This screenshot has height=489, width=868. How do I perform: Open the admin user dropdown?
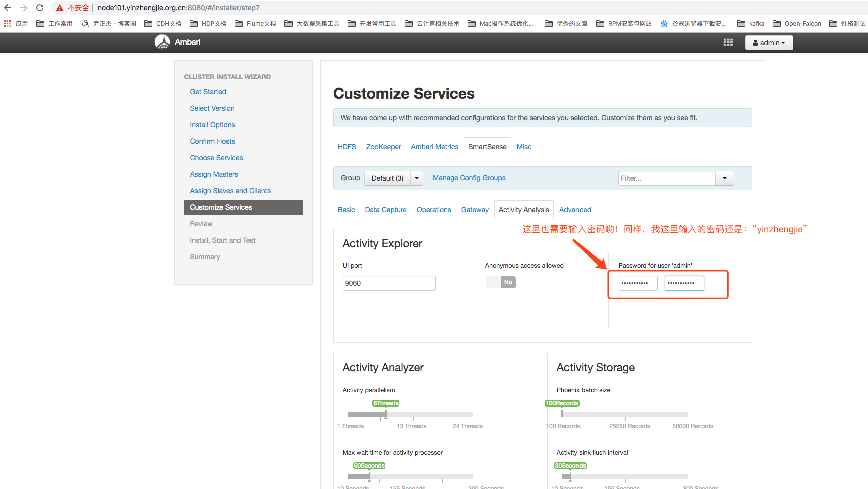(x=769, y=43)
